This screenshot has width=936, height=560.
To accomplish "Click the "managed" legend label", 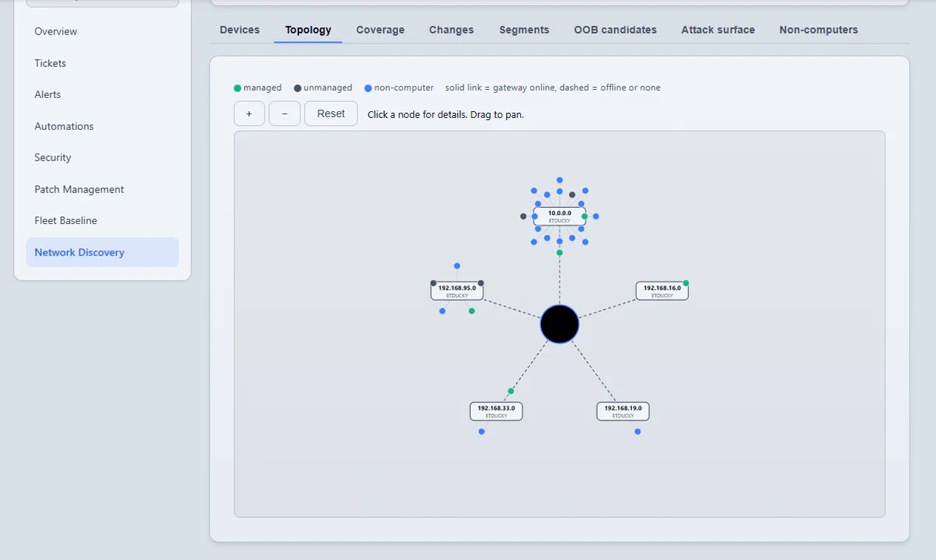I will click(262, 88).
